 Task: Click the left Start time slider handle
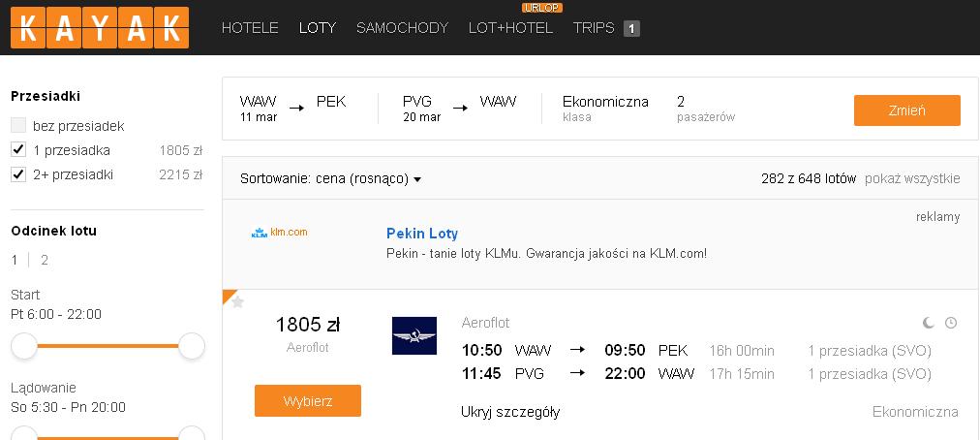pos(24,346)
